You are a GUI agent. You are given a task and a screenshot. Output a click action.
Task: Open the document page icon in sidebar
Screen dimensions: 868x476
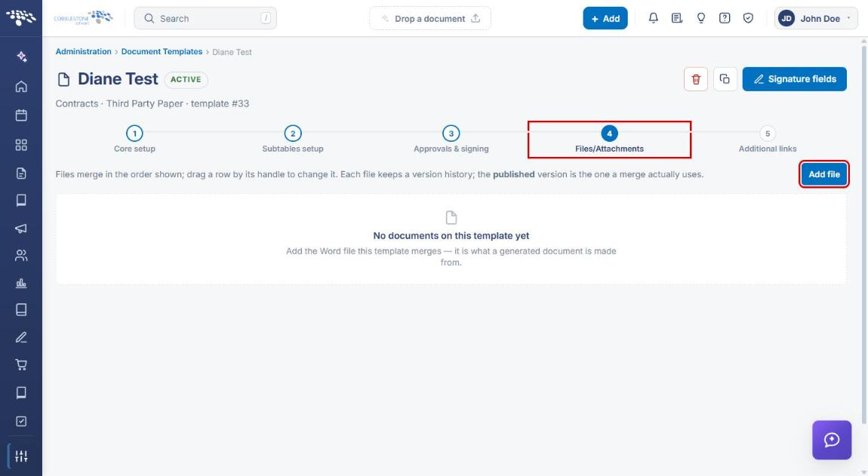[x=21, y=174]
